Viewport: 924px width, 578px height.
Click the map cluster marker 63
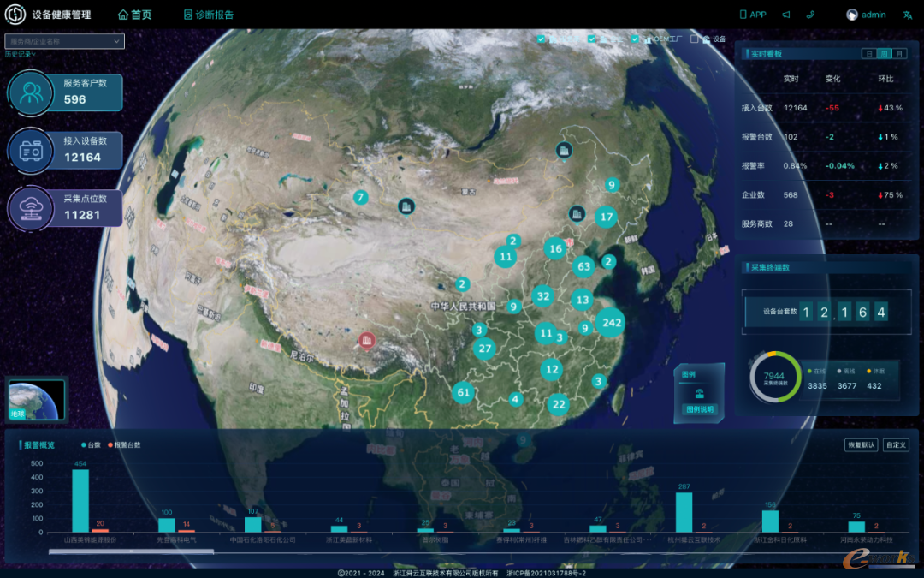pos(583,266)
